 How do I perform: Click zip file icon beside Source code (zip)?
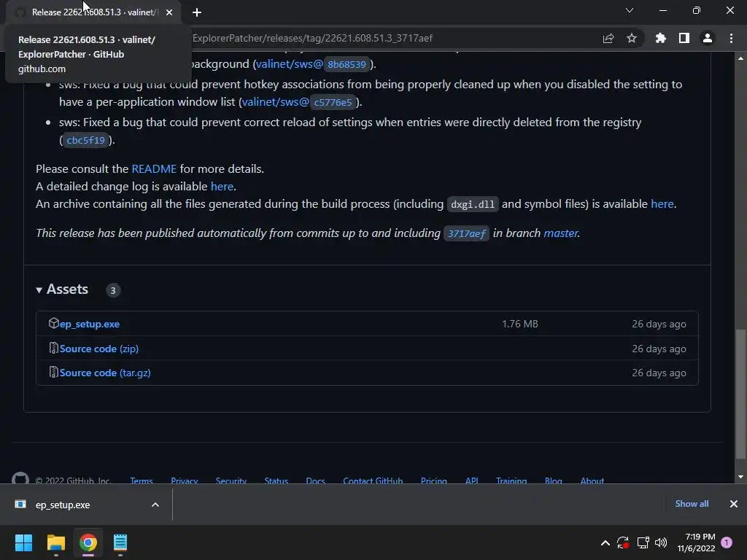pos(54,348)
